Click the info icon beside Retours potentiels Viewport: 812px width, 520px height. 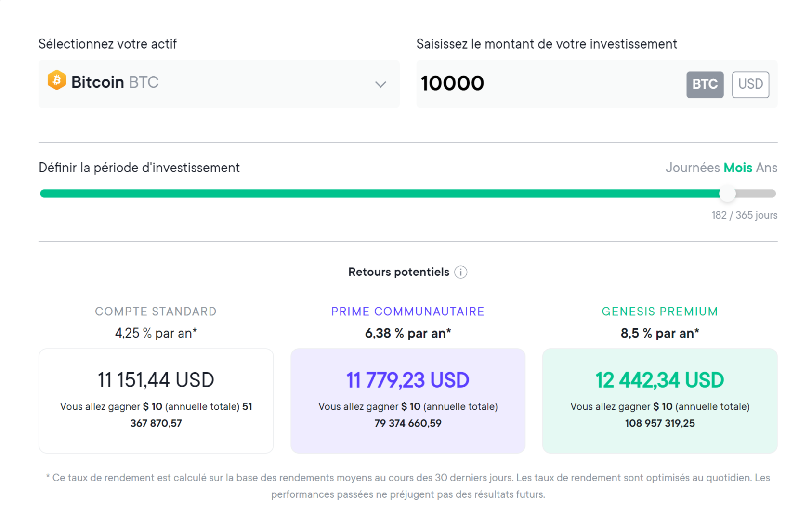(x=460, y=273)
